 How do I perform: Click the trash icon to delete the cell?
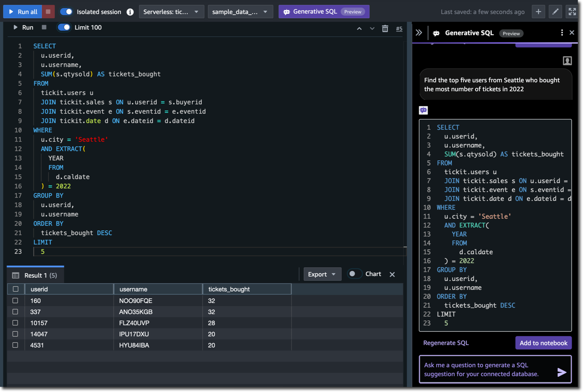[385, 28]
